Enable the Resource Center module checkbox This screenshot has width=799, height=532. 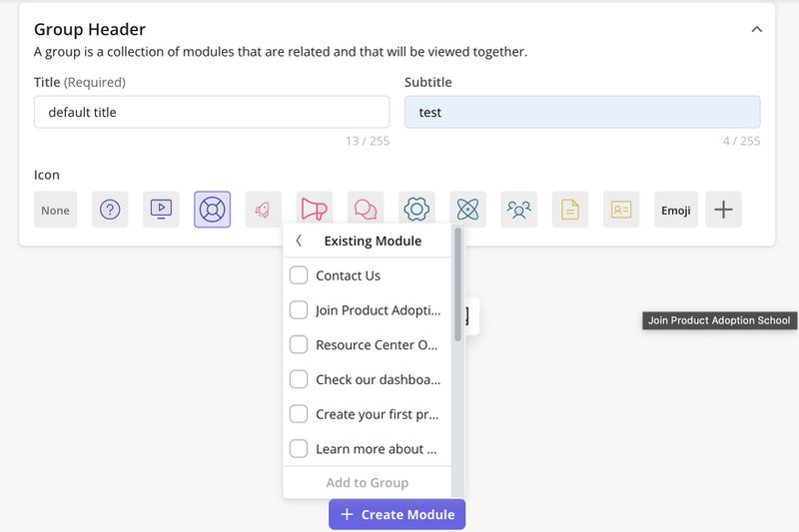point(299,344)
